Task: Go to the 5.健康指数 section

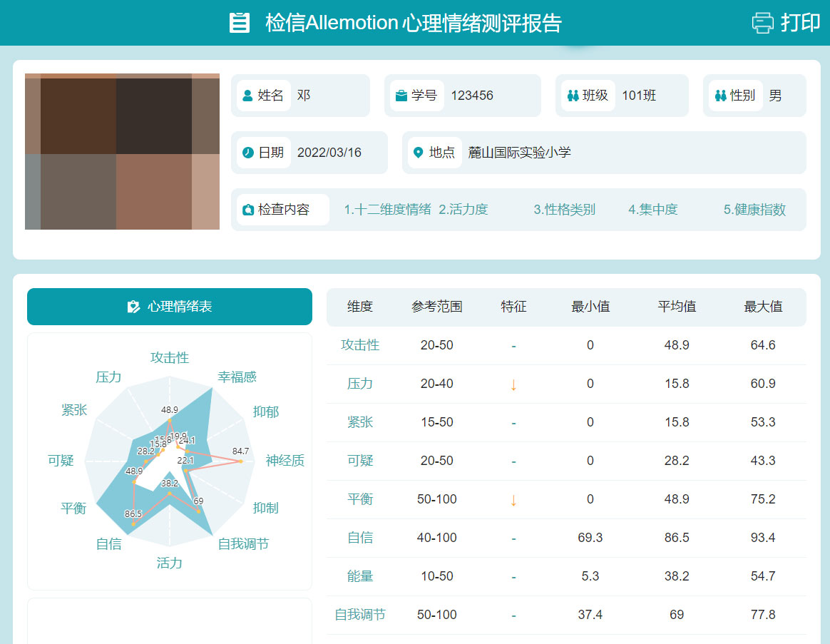Action: tap(754, 210)
